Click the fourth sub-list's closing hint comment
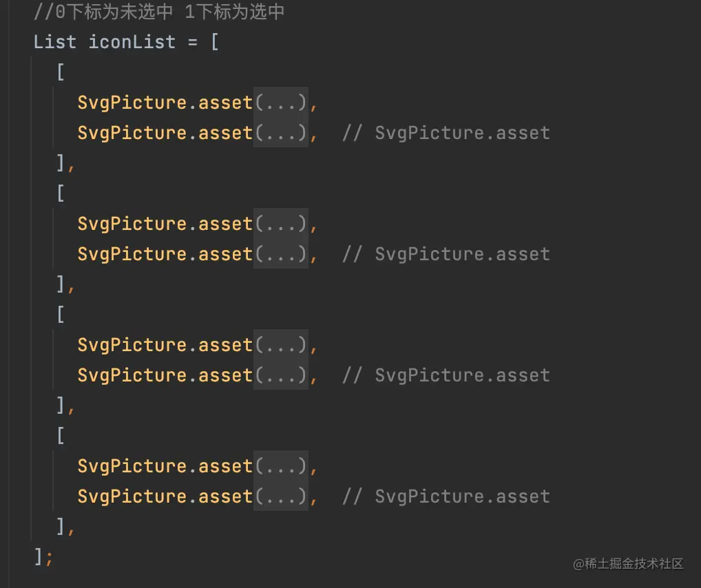Image resolution: width=701 pixels, height=588 pixels. pyautogui.click(x=446, y=496)
